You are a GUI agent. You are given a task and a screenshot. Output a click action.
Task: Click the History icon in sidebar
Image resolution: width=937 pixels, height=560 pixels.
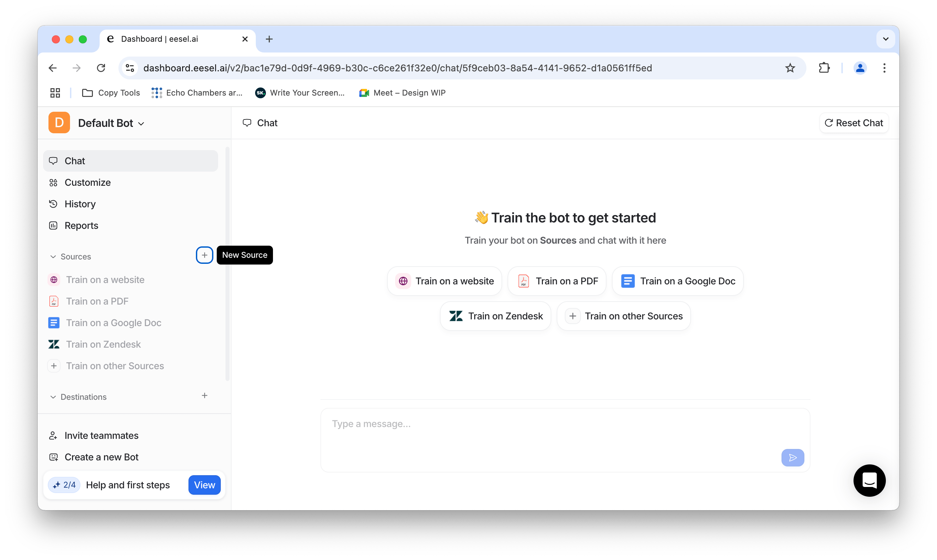point(53,203)
